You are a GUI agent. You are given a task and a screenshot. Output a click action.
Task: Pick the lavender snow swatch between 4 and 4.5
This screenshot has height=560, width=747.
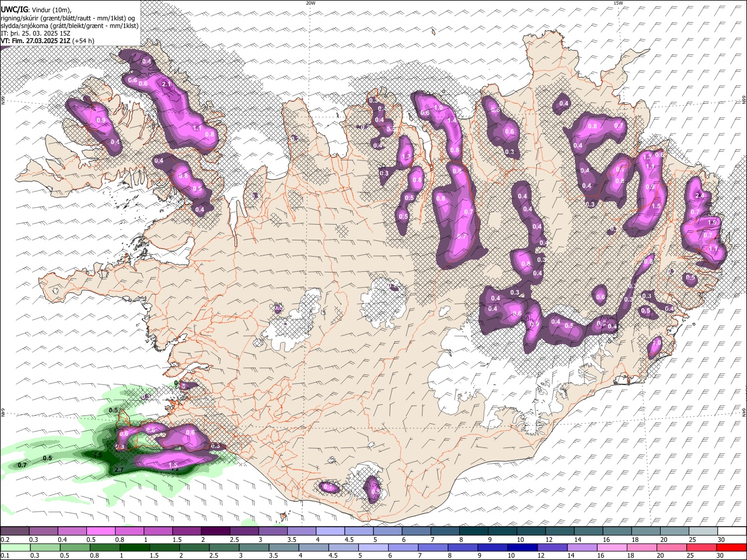point(330,531)
